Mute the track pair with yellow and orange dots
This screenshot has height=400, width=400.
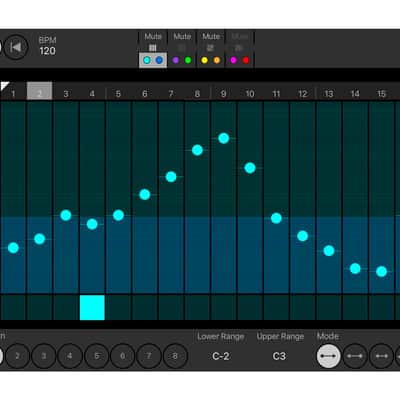tap(211, 36)
